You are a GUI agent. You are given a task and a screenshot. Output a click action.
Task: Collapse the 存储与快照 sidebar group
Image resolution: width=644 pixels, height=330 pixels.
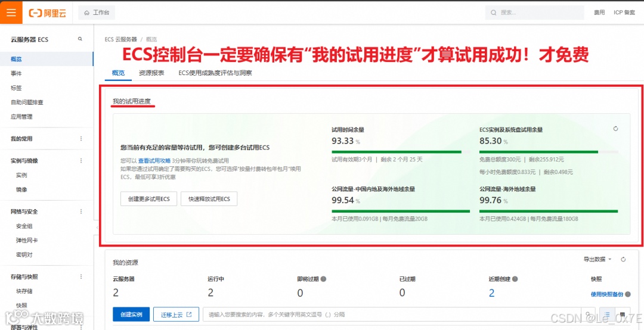tap(24, 277)
